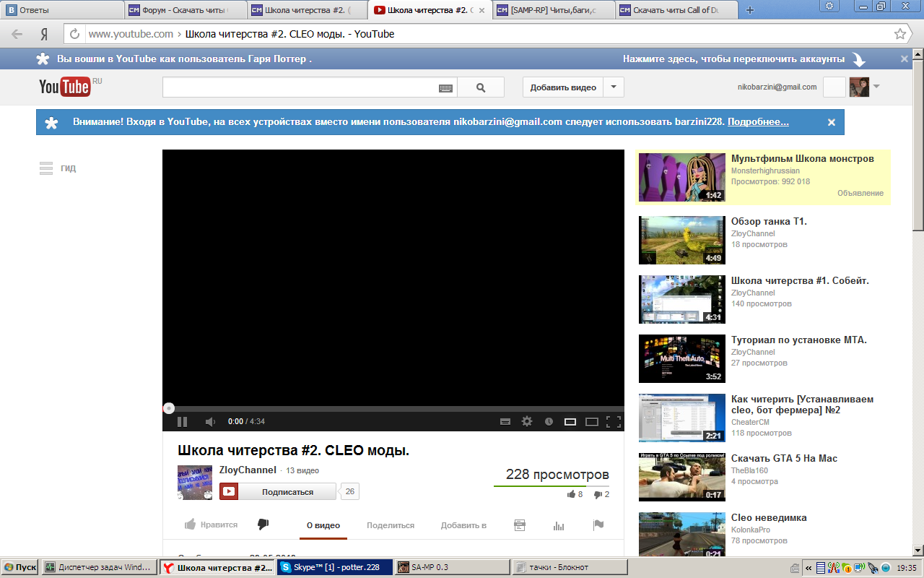Open video statistics bar-chart icon

tap(558, 525)
